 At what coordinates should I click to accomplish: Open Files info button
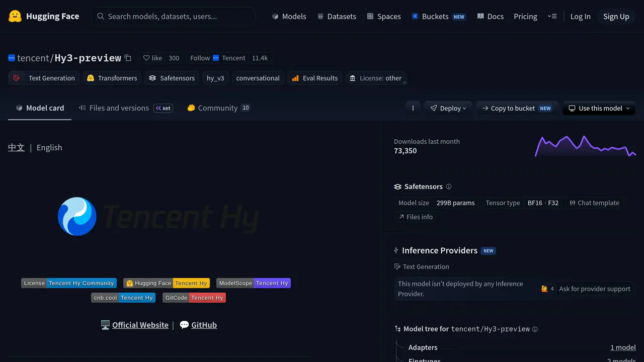coord(416,217)
